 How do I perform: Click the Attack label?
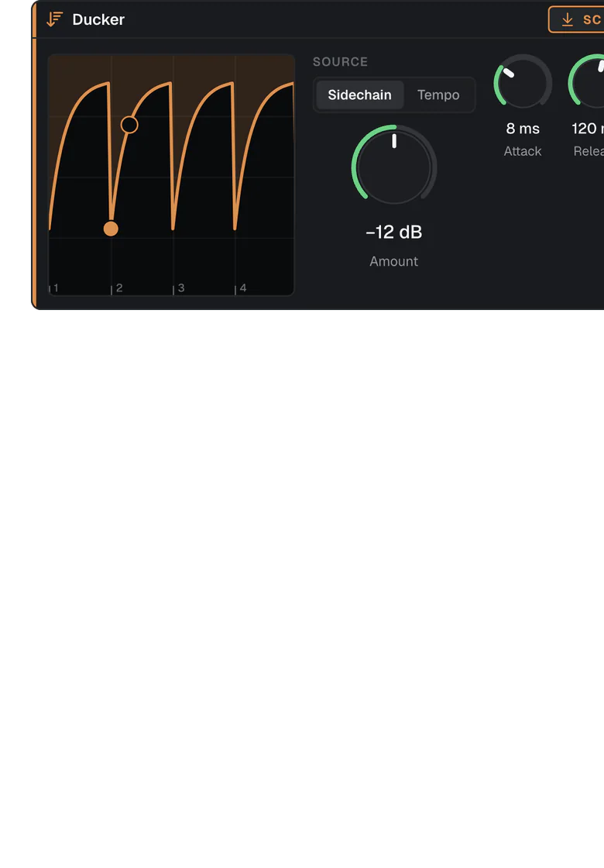(523, 151)
